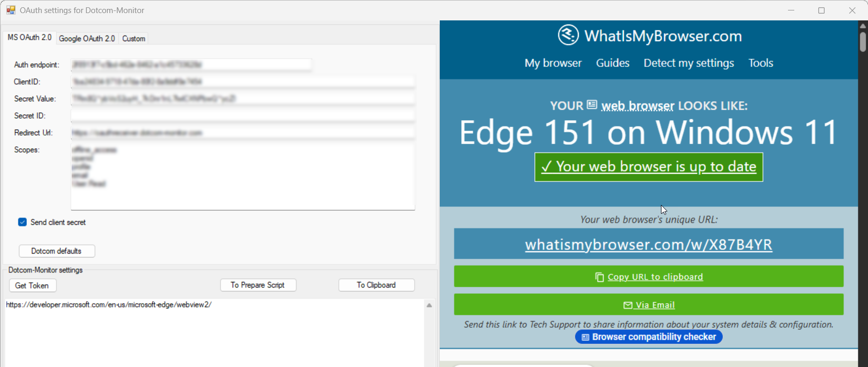Click the Dotcom defaults button
The height and width of the screenshot is (367, 868).
tap(57, 251)
